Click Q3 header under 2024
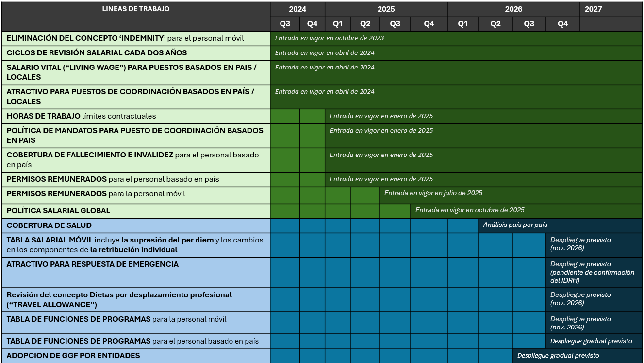The width and height of the screenshot is (644, 363). [285, 24]
